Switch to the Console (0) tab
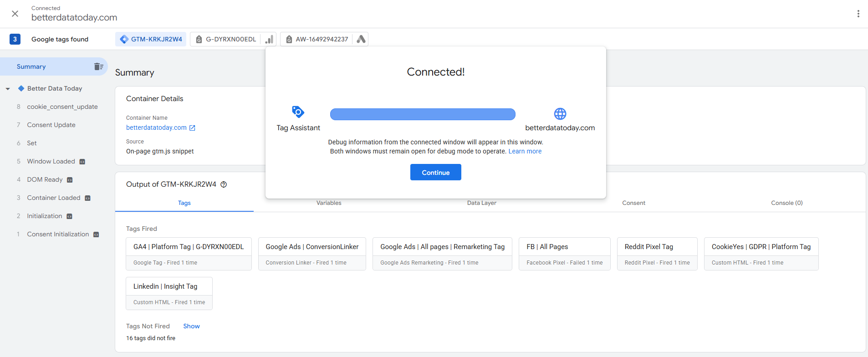 pos(786,203)
